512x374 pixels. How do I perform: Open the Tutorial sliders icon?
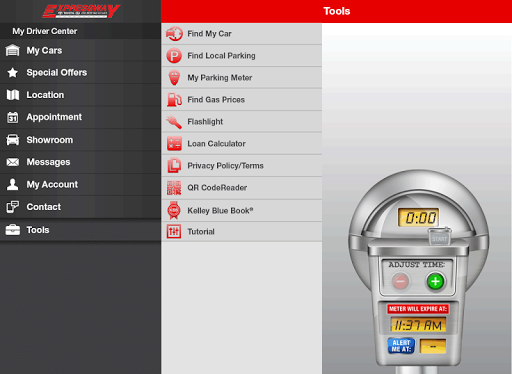coord(174,231)
